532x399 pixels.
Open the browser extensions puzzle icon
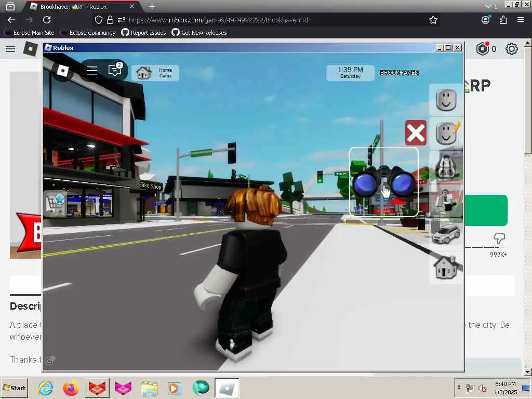click(x=503, y=20)
